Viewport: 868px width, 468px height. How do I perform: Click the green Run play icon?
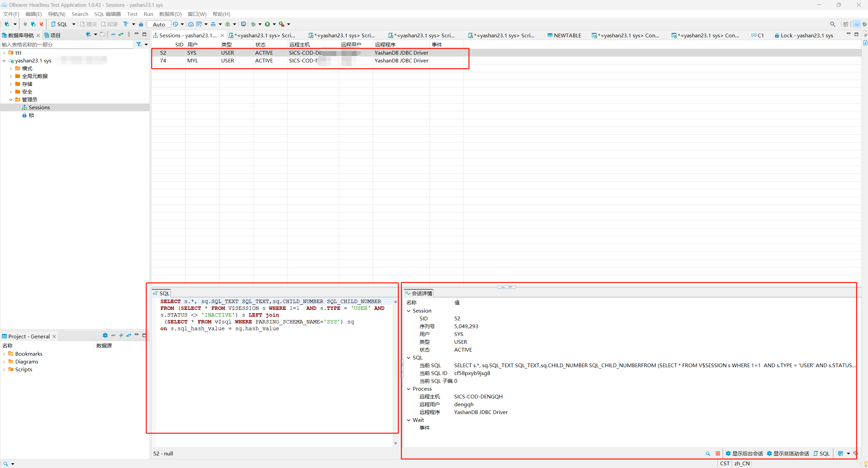pyautogui.click(x=267, y=24)
